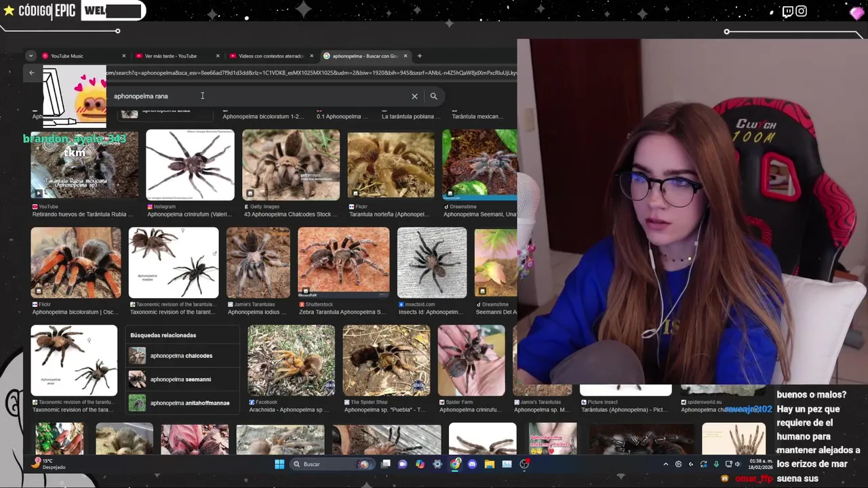Click the Tarántula mexicana suggestion chip
This screenshot has width=868, height=488.
(x=477, y=117)
